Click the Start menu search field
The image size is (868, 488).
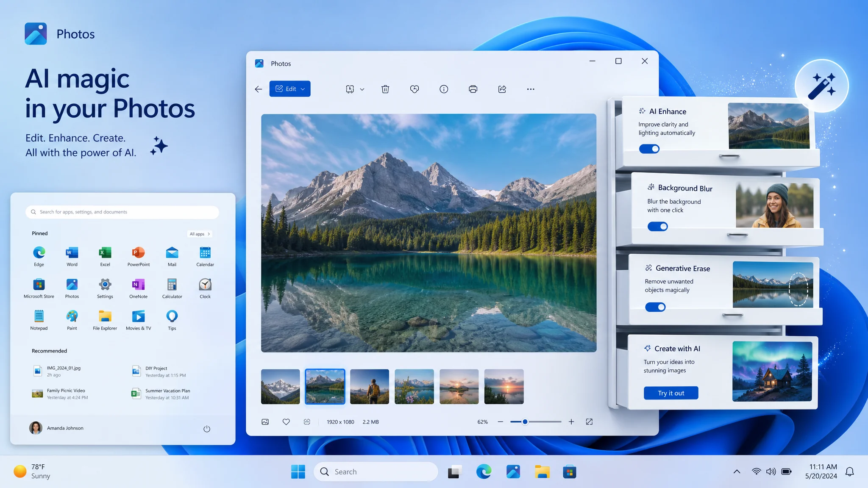(x=122, y=212)
